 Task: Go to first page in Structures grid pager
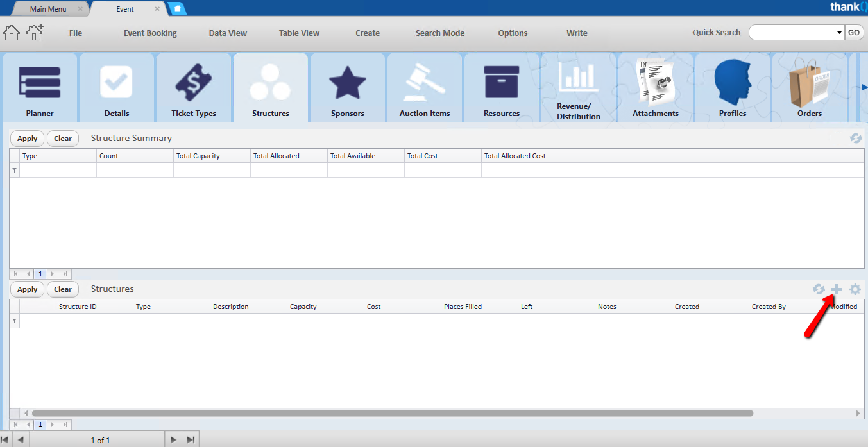click(16, 425)
